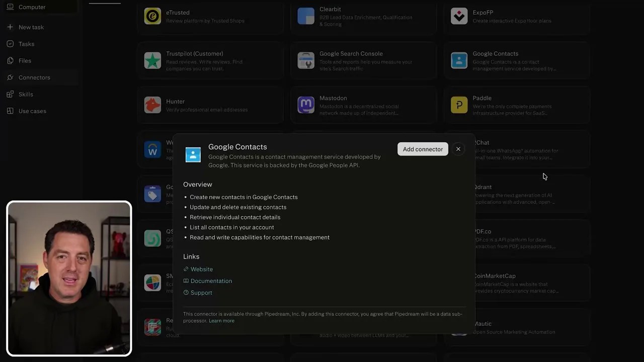
Task: Open the Google Search Console card
Action: click(363, 60)
